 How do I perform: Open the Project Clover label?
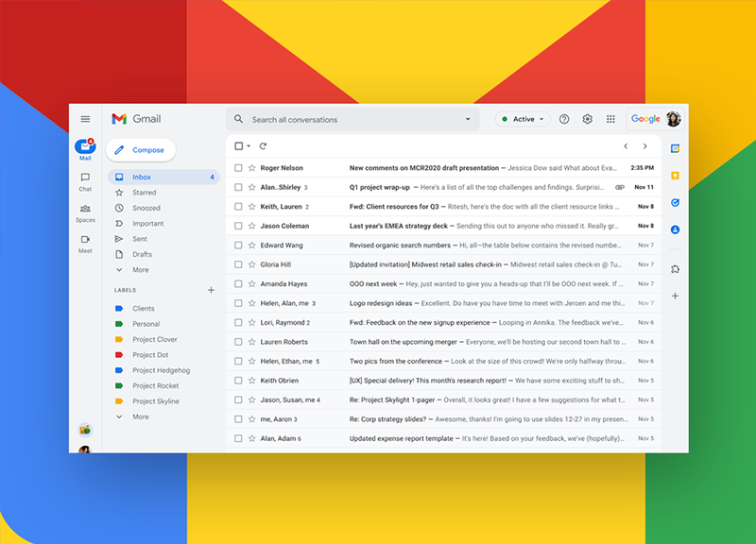click(x=154, y=339)
